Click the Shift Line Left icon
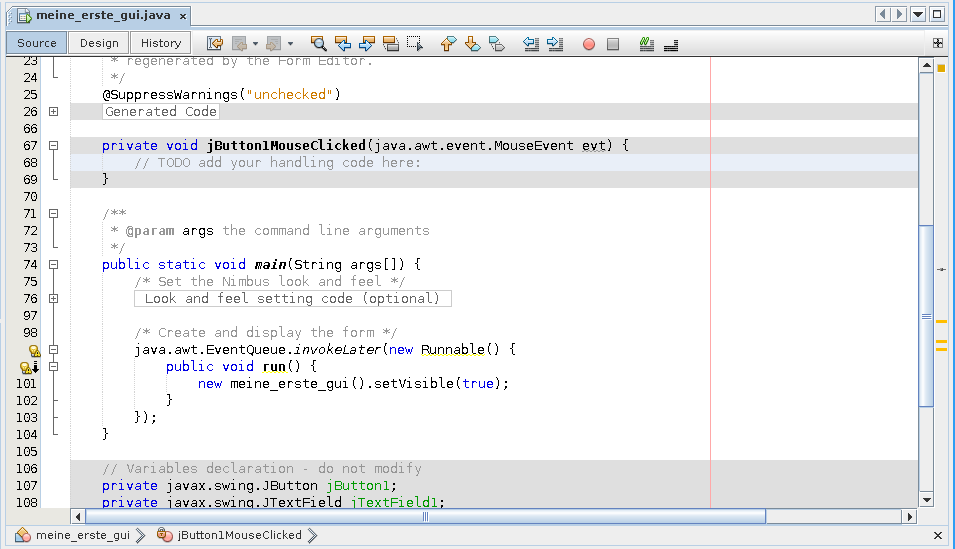Image resolution: width=955 pixels, height=549 pixels. 531,44
